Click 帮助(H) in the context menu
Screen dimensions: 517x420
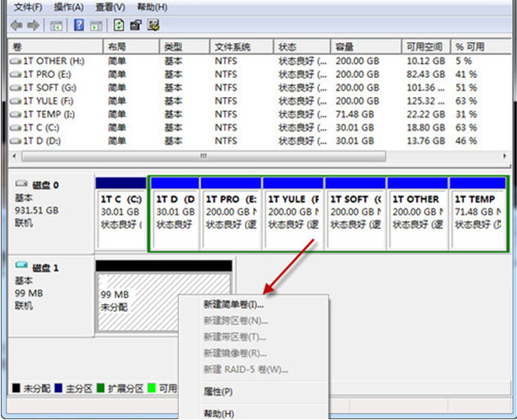pyautogui.click(x=218, y=413)
